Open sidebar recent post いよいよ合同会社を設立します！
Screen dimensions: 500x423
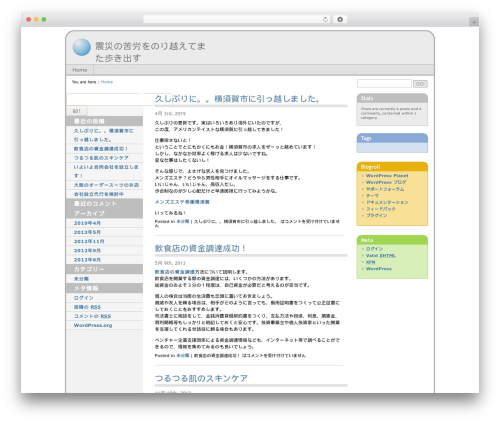tap(106, 171)
